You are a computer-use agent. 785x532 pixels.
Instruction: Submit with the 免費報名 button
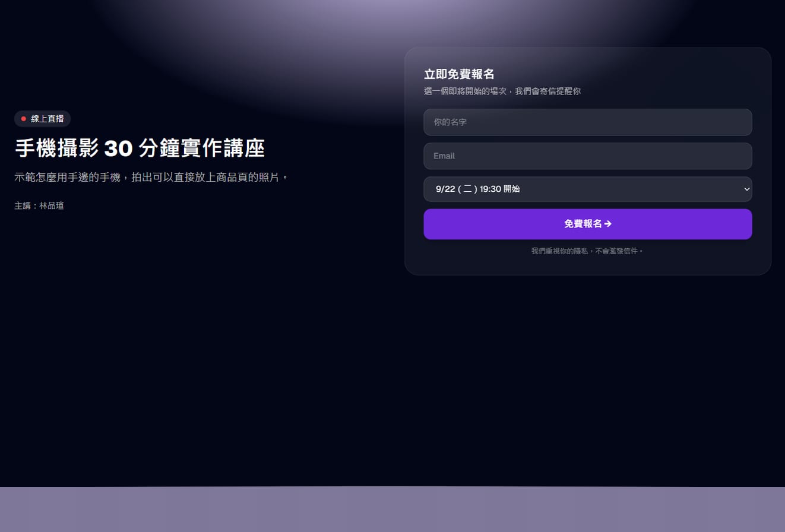pos(587,224)
